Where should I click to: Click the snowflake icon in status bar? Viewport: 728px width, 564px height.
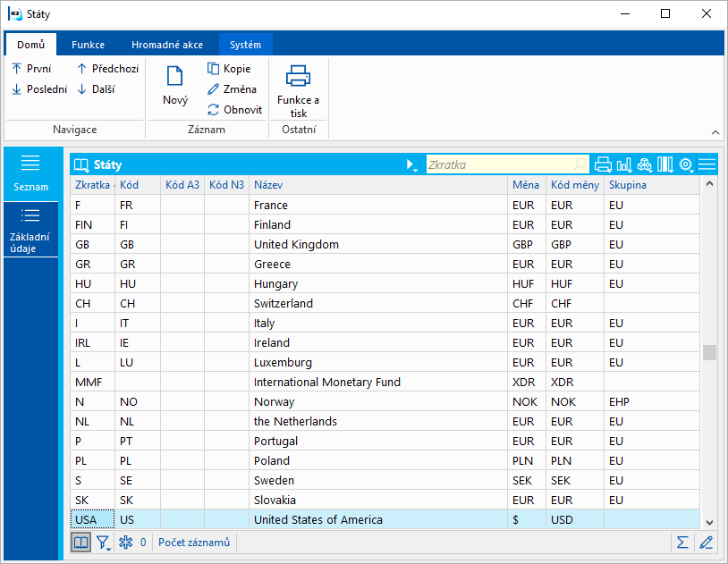(125, 542)
